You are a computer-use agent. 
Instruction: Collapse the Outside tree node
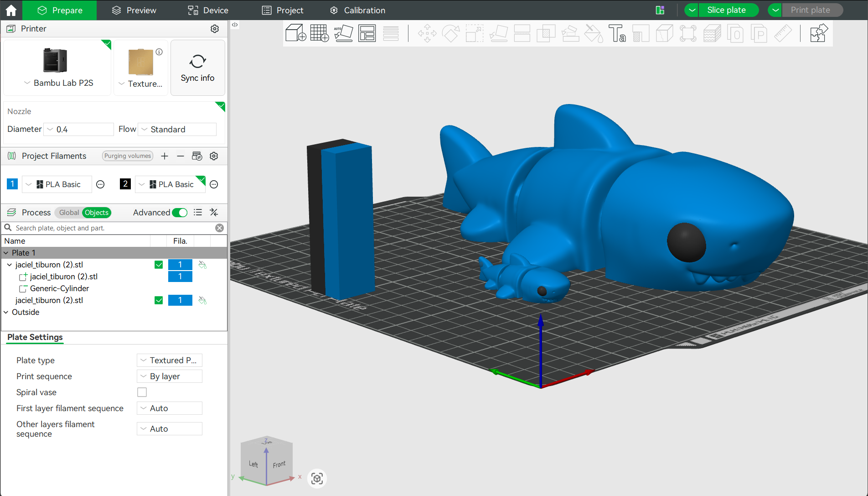[x=6, y=312]
